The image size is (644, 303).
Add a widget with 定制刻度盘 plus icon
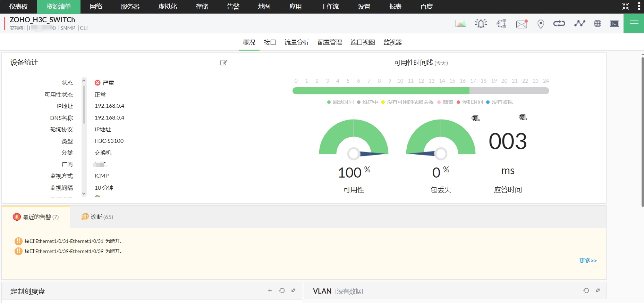click(x=270, y=290)
